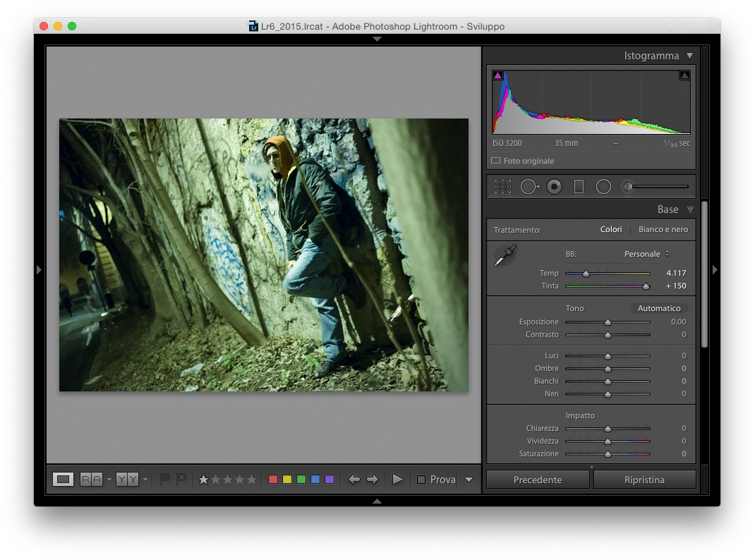Apply the red color label swatch
Image resolution: width=755 pixels, height=560 pixels.
273,480
